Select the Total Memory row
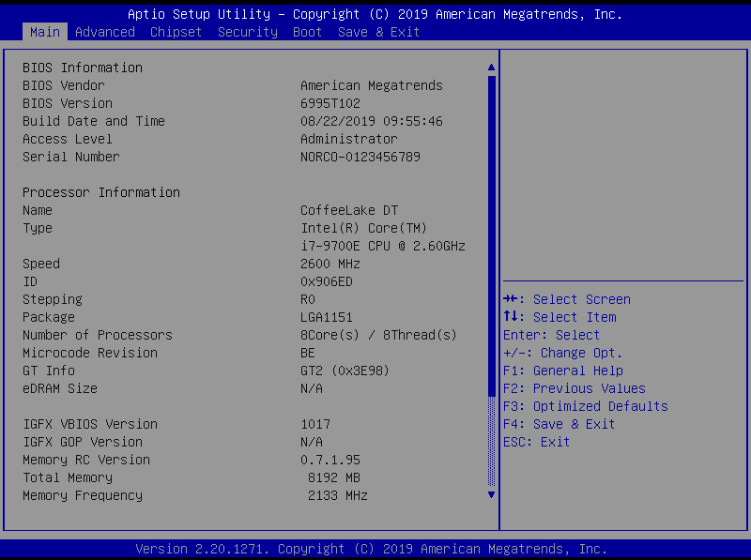Screen dimensions: 751x560 coord(68,477)
